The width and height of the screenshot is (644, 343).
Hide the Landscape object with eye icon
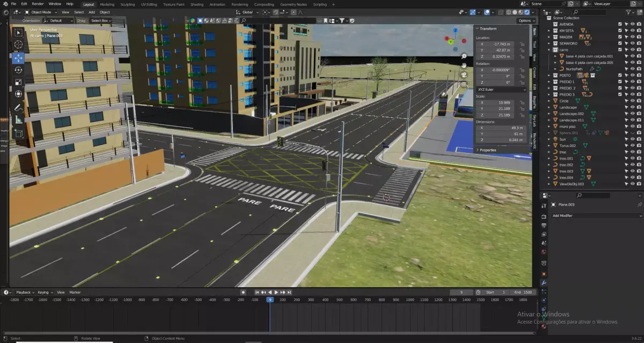[632, 107]
